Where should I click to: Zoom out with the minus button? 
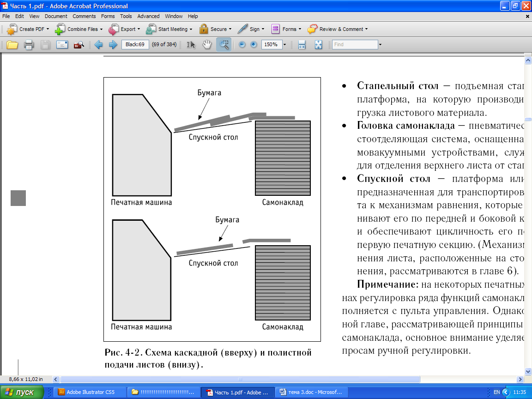242,44
